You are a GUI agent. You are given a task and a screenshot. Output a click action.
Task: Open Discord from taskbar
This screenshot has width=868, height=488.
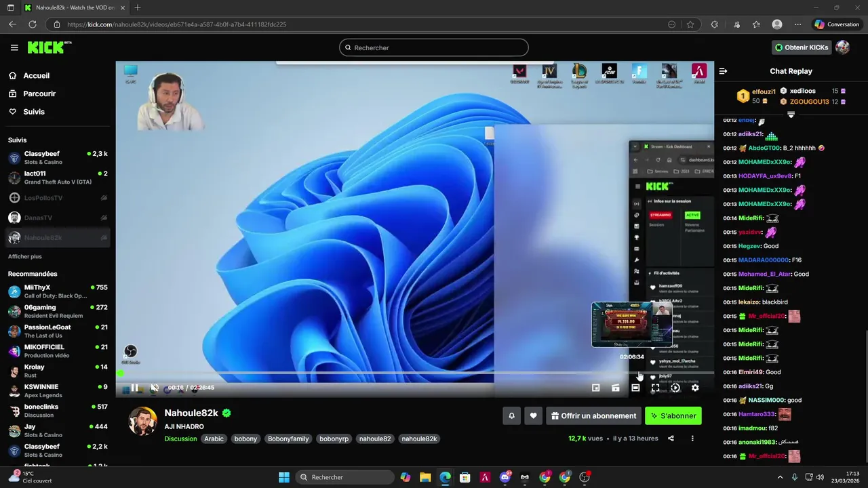(505, 477)
